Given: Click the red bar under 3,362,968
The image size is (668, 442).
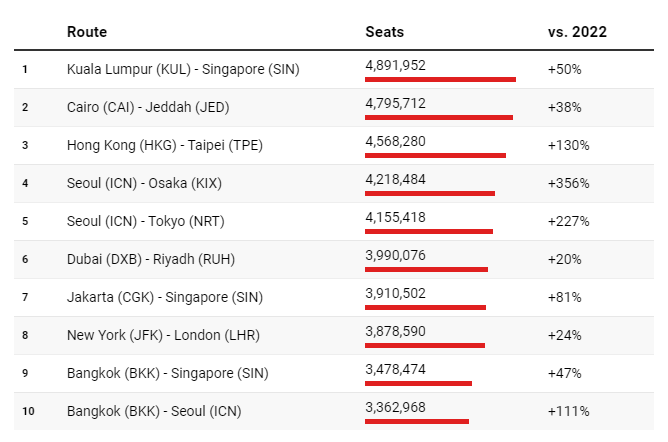Looking at the screenshot, I should pos(417,421).
